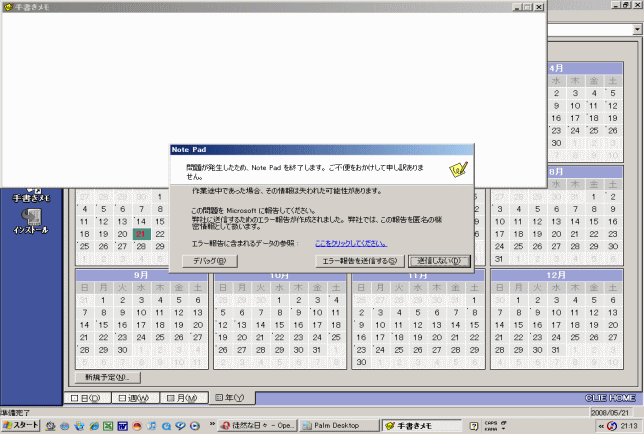
Task: Switch to 手書きメモ taskbar button
Action: pyautogui.click(x=421, y=426)
